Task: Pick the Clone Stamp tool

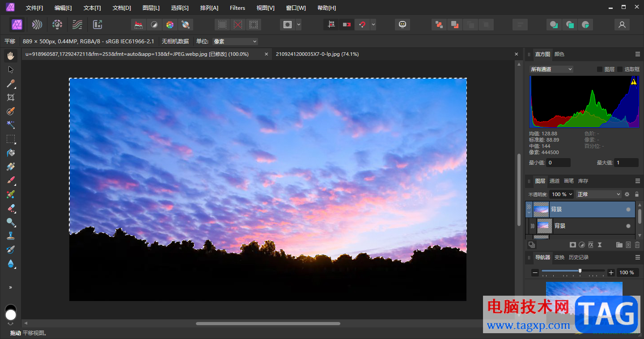Action: 11,236
